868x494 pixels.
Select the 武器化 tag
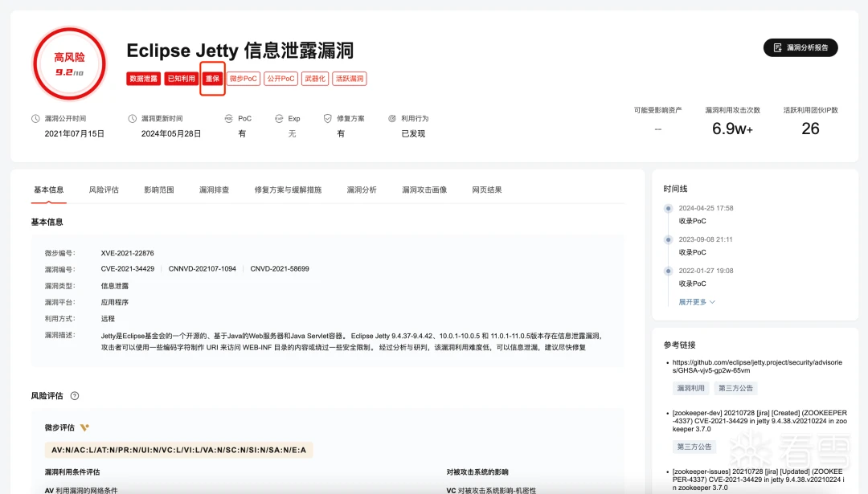tap(315, 79)
